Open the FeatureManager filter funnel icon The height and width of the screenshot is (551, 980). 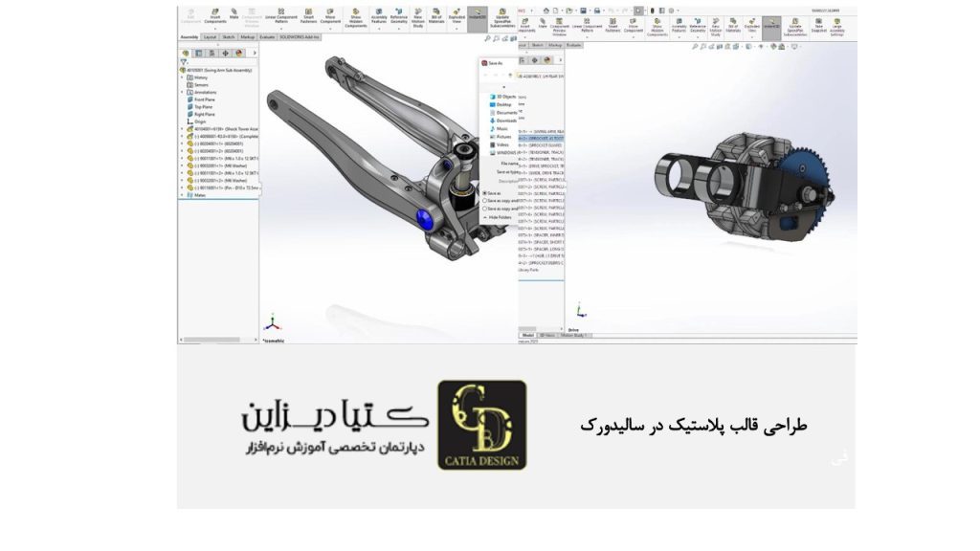click(x=183, y=62)
